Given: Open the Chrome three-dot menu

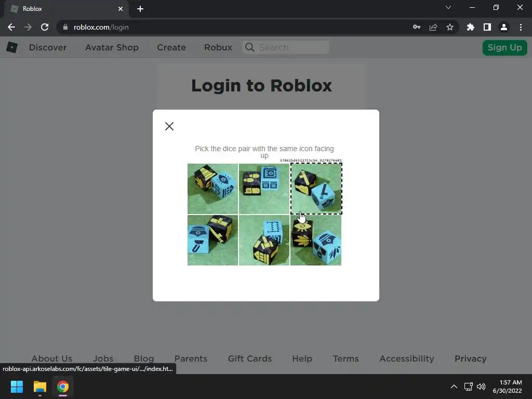Looking at the screenshot, I should pyautogui.click(x=521, y=27).
